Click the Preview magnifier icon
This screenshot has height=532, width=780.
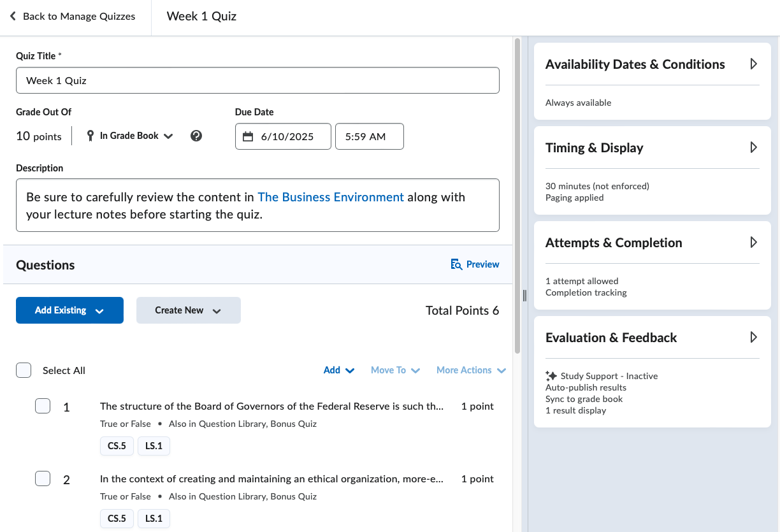tap(456, 264)
